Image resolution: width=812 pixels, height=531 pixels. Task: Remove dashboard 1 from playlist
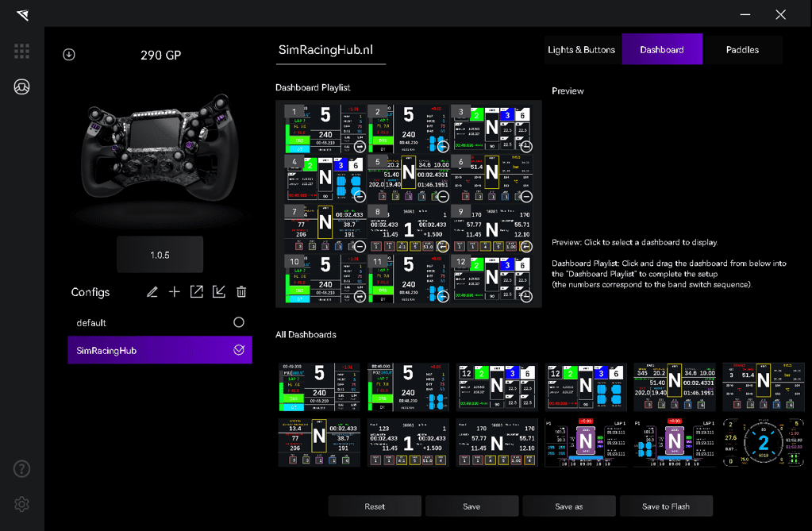(360, 147)
